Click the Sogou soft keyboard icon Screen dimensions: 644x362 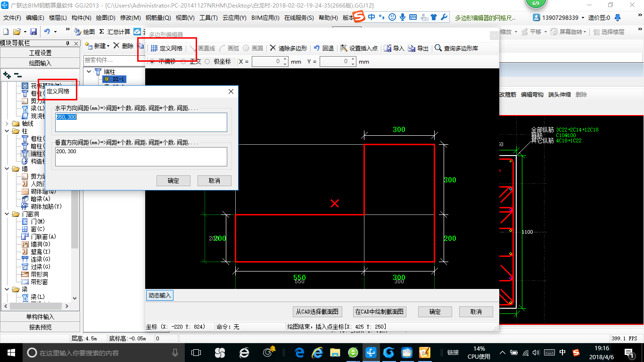pyautogui.click(x=413, y=17)
